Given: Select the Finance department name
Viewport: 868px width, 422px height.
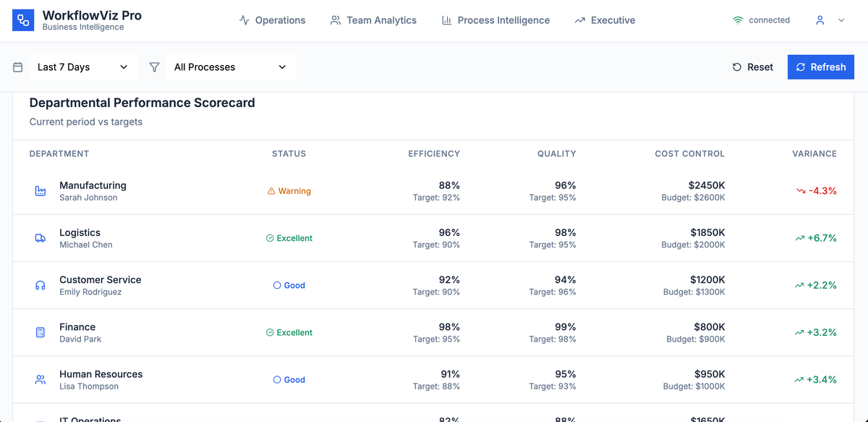Looking at the screenshot, I should pos(77,326).
